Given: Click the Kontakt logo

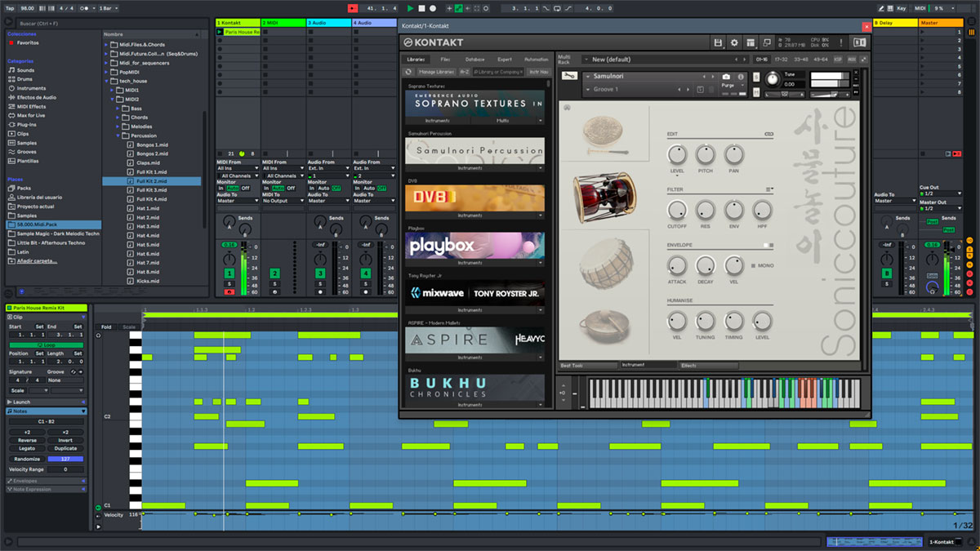Looking at the screenshot, I should pyautogui.click(x=433, y=42).
